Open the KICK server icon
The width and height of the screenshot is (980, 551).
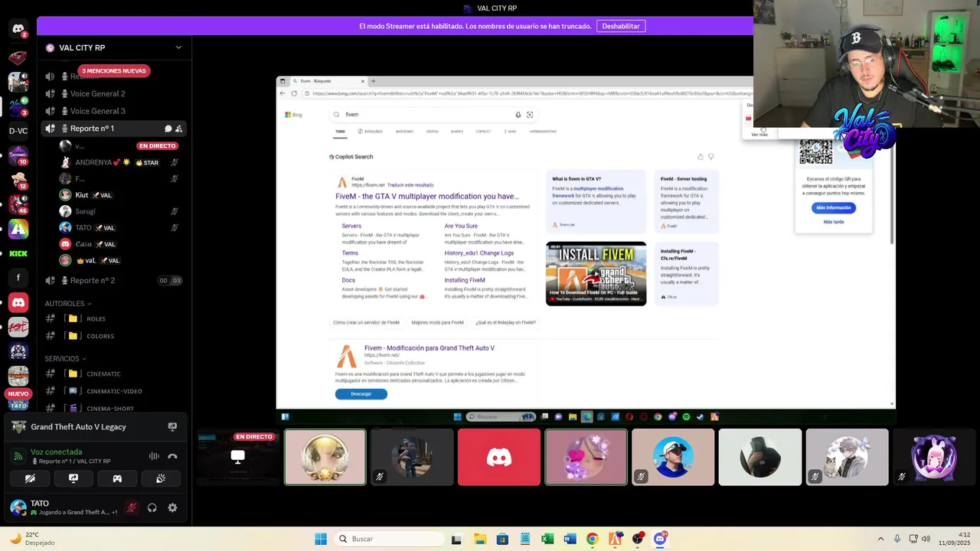[18, 253]
